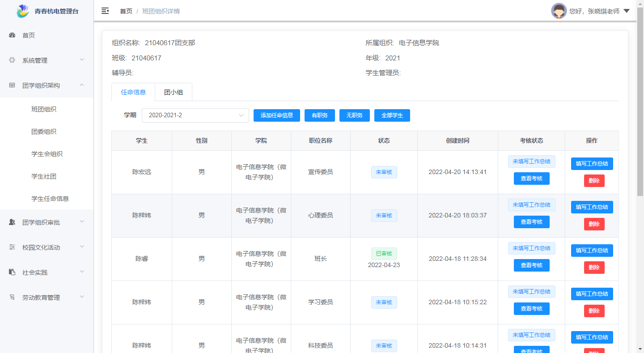Click 查看考核 in the 宣传委员 row
Image resolution: width=644 pixels, height=353 pixels.
tap(532, 179)
